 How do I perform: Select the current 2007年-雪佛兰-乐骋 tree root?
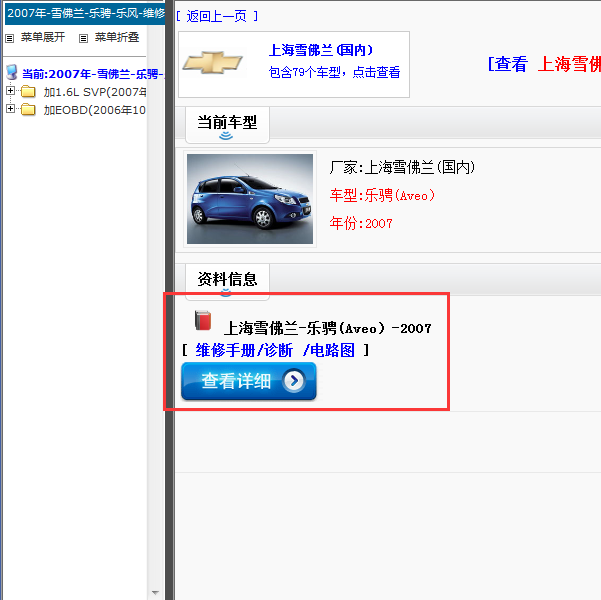(94, 74)
